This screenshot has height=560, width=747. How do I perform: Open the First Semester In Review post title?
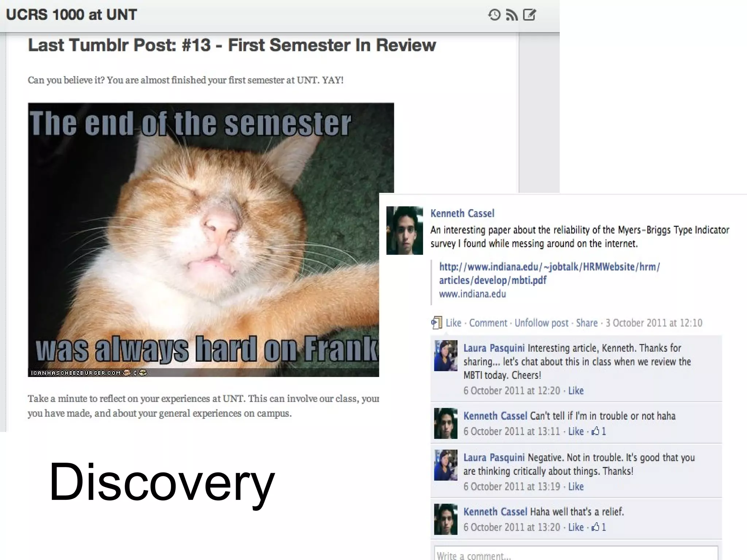(232, 45)
